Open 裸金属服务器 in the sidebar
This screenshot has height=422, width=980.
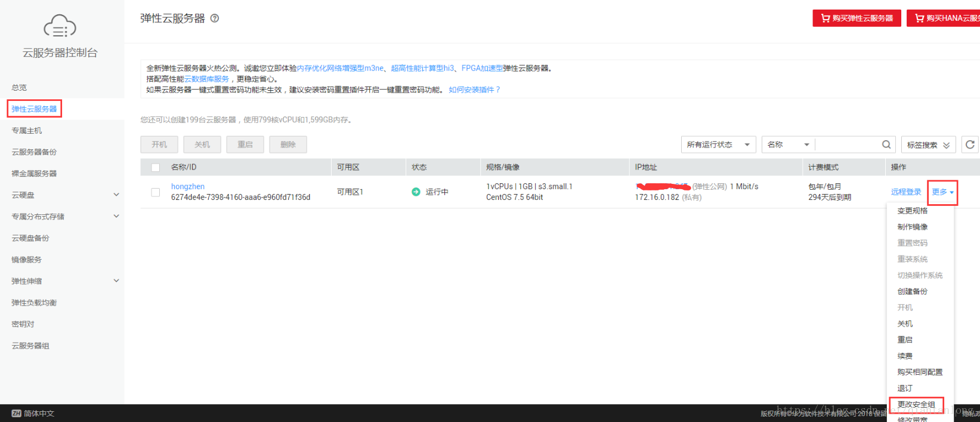coord(34,173)
